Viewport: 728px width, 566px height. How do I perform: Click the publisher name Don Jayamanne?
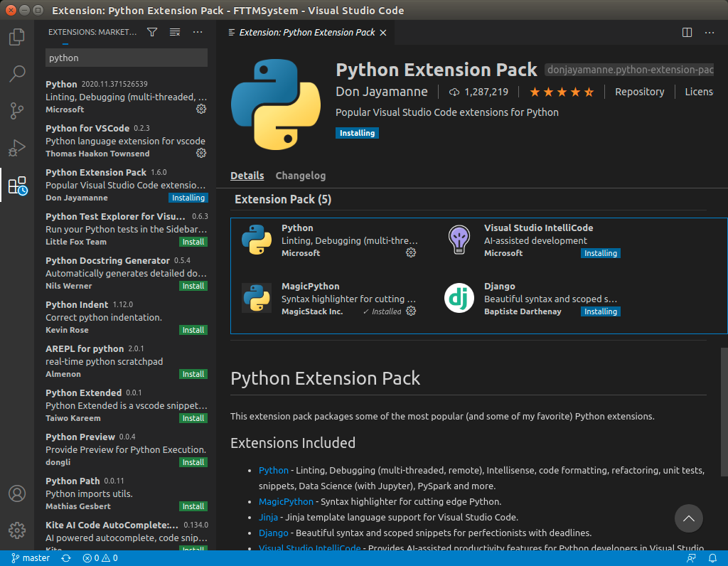(x=381, y=92)
